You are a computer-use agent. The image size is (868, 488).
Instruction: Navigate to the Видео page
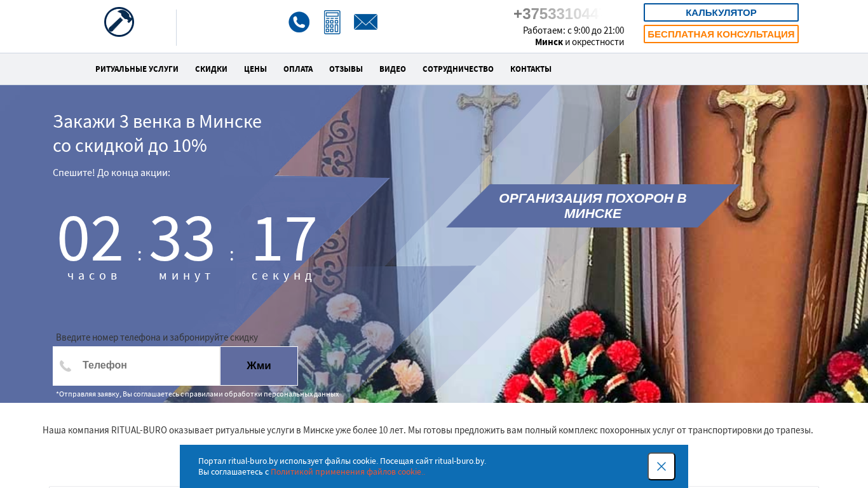(x=392, y=69)
